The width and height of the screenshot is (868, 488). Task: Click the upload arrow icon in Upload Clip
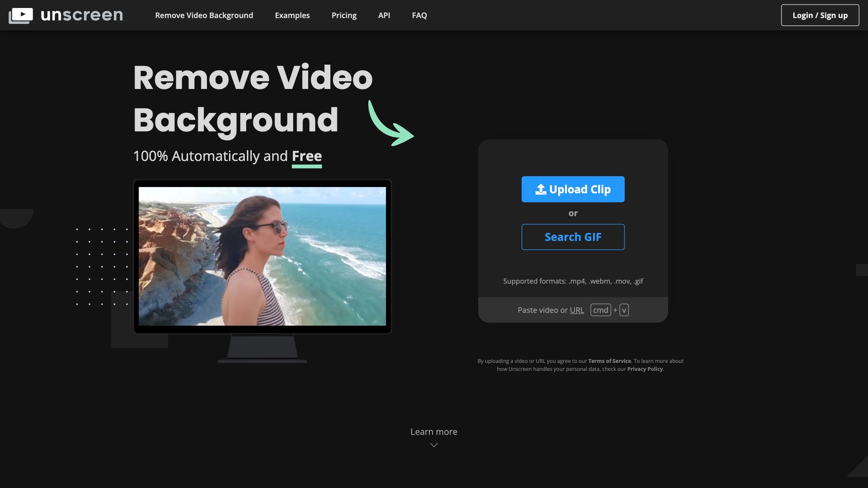click(540, 189)
